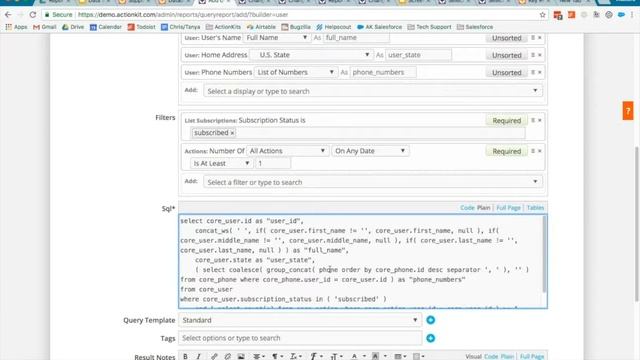Screen dimensions: 640x360
Task: Open the On Any Date dropdown
Action: click(371, 151)
